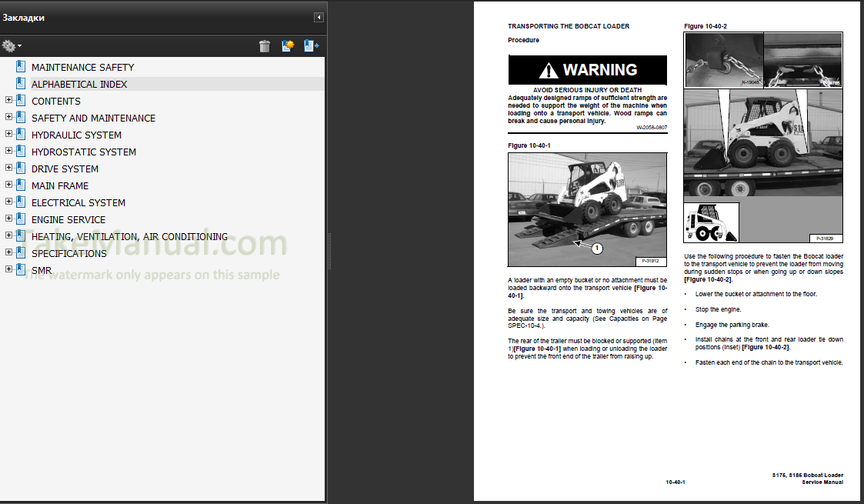
Task: Click the delete bookmark trash icon
Action: (x=265, y=46)
